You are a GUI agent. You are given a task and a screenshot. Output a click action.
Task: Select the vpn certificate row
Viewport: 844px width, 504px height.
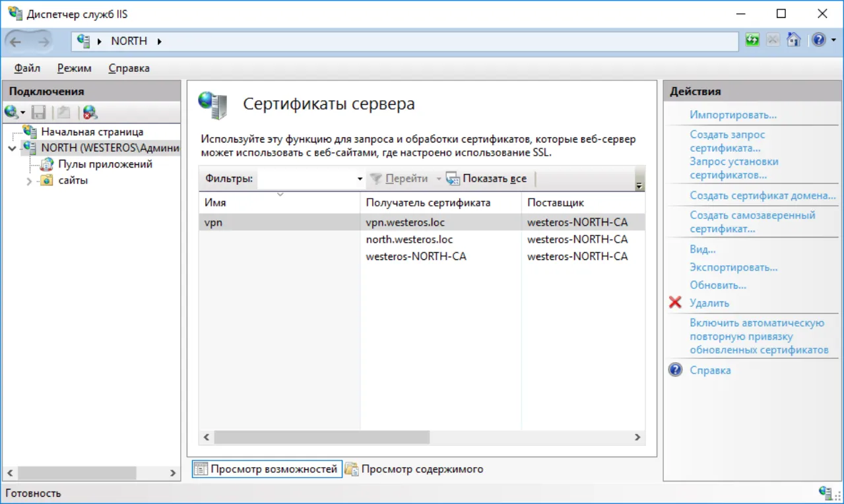[422, 222]
